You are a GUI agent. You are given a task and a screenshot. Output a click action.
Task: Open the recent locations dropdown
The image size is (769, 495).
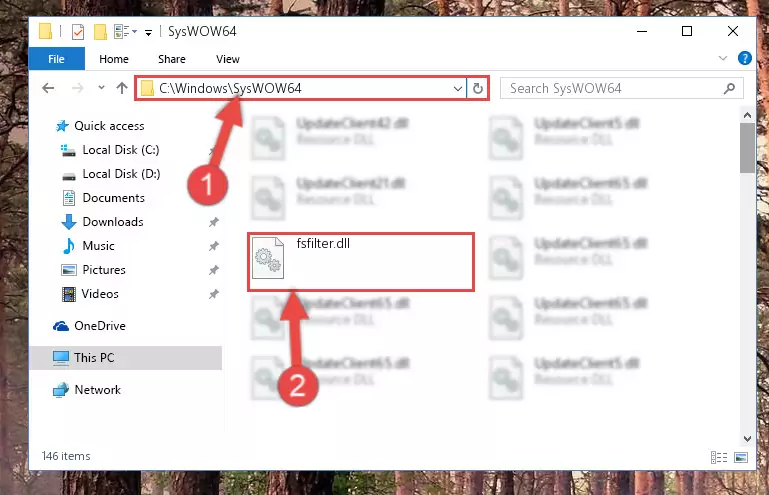pyautogui.click(x=101, y=88)
